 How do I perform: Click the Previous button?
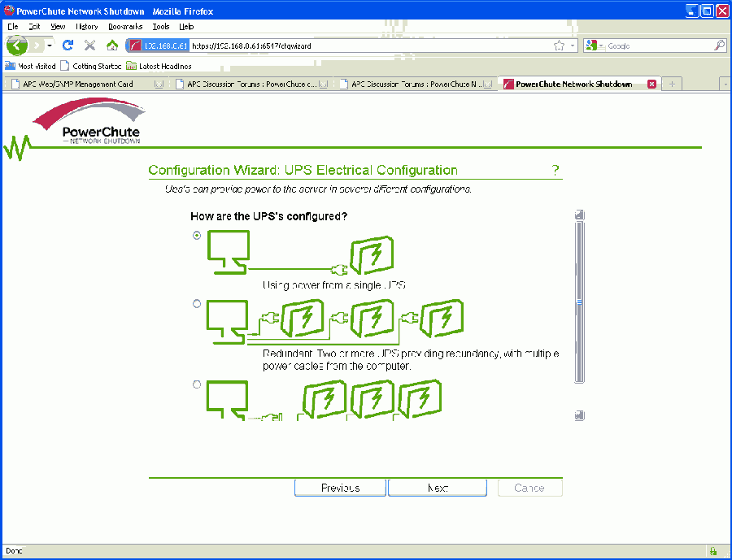[340, 488]
